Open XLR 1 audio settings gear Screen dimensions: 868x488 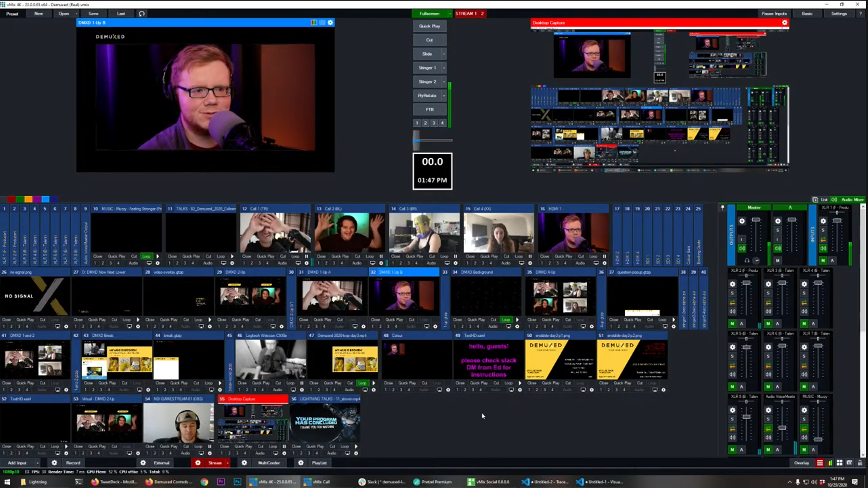[823, 221]
